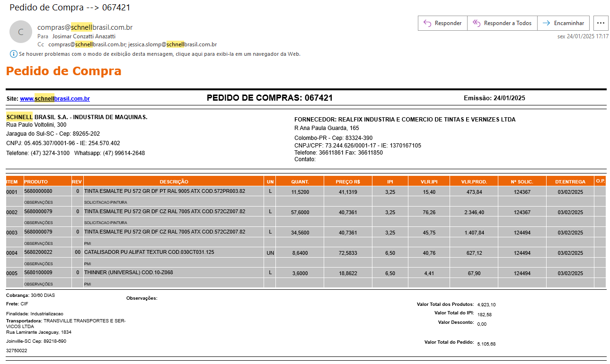This screenshot has width=610, height=364.
Task: Click recipient Josimar Conzatti Anazatti
Action: coord(84,36)
